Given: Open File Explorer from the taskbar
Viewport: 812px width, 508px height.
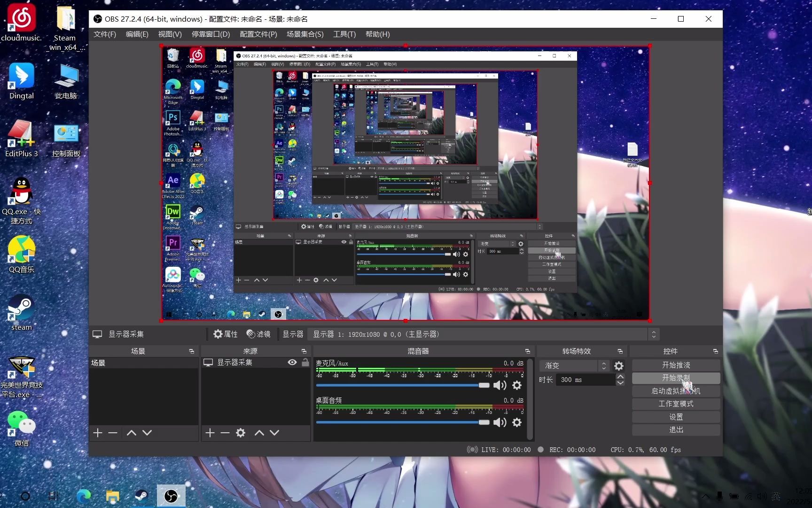Looking at the screenshot, I should click(x=112, y=496).
